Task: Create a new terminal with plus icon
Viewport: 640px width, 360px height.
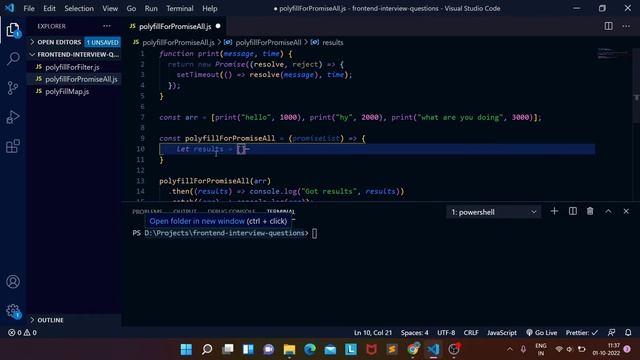Action: coord(554,211)
